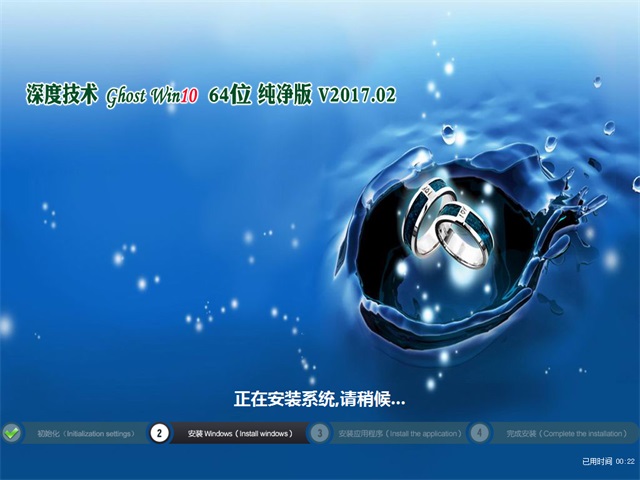
Task: Click the step 2 number circle
Action: pos(159,433)
